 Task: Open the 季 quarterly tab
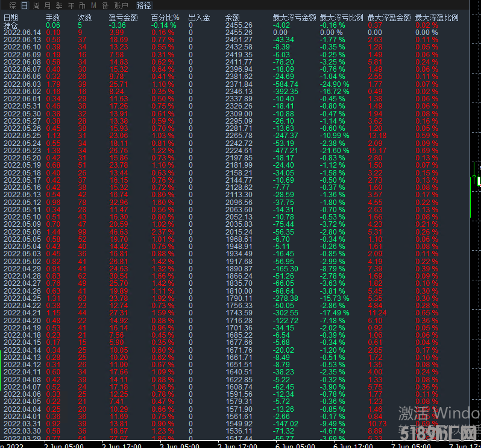tap(60, 5)
